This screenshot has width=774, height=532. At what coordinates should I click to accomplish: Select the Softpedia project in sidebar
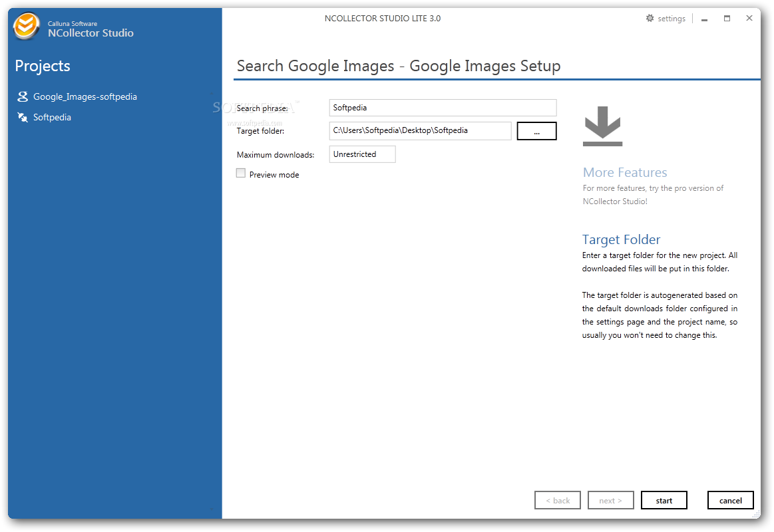pyautogui.click(x=52, y=117)
